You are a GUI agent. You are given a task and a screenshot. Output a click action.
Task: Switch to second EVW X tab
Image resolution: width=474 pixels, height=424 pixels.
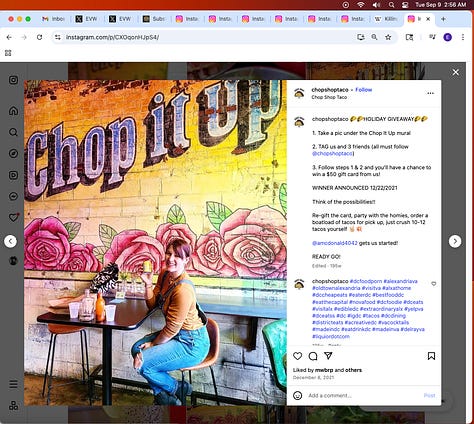pyautogui.click(x=120, y=19)
